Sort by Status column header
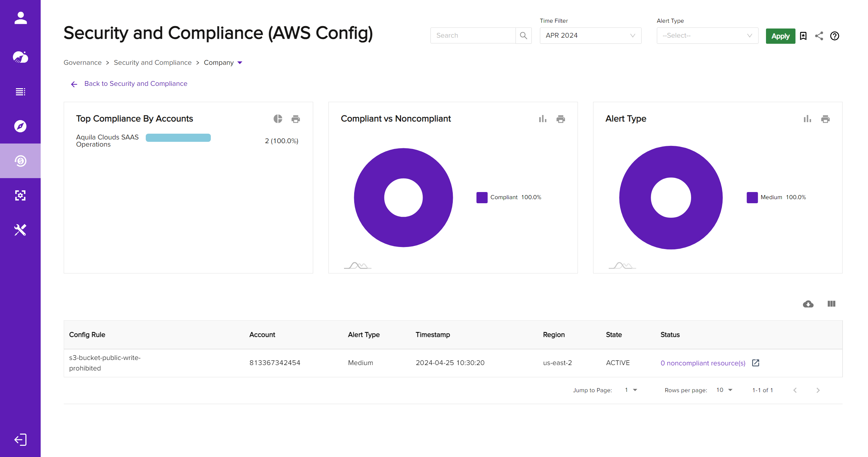This screenshot has width=868, height=457. coord(670,335)
